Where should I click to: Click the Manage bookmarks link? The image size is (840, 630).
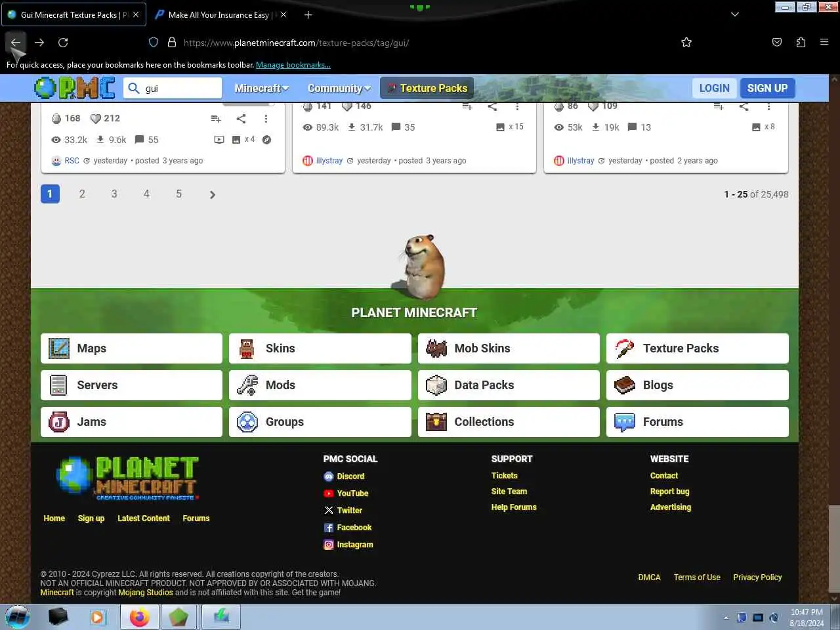point(293,65)
